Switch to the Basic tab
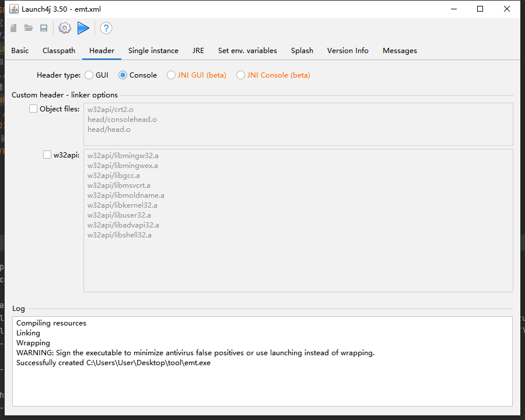 click(20, 51)
